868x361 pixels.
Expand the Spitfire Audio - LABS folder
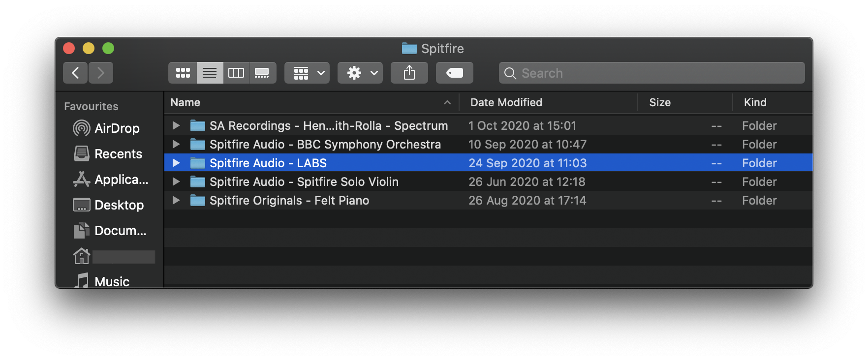coord(176,163)
